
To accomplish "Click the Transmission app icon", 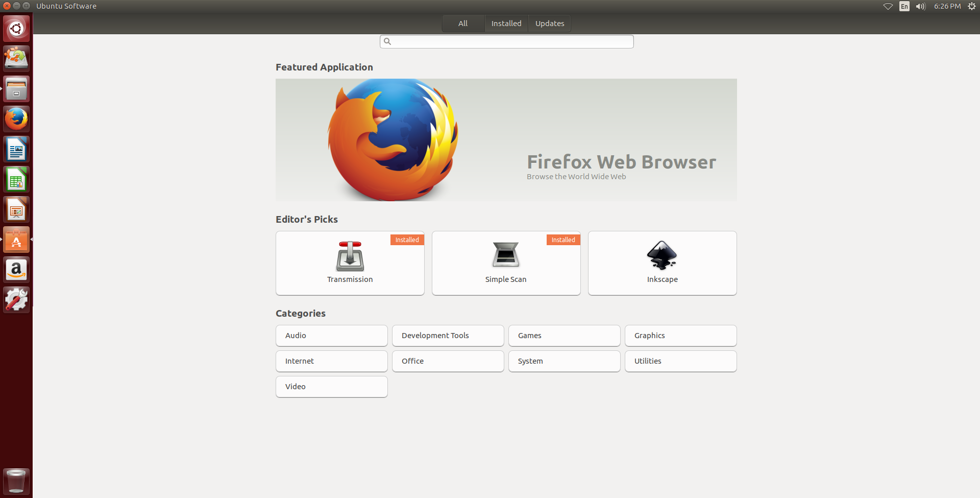I will click(350, 256).
